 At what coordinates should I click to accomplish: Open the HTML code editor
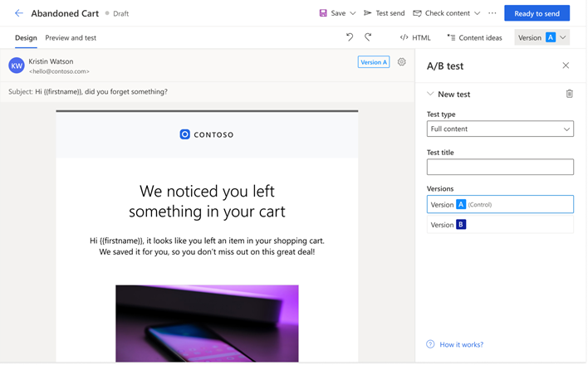tap(415, 37)
